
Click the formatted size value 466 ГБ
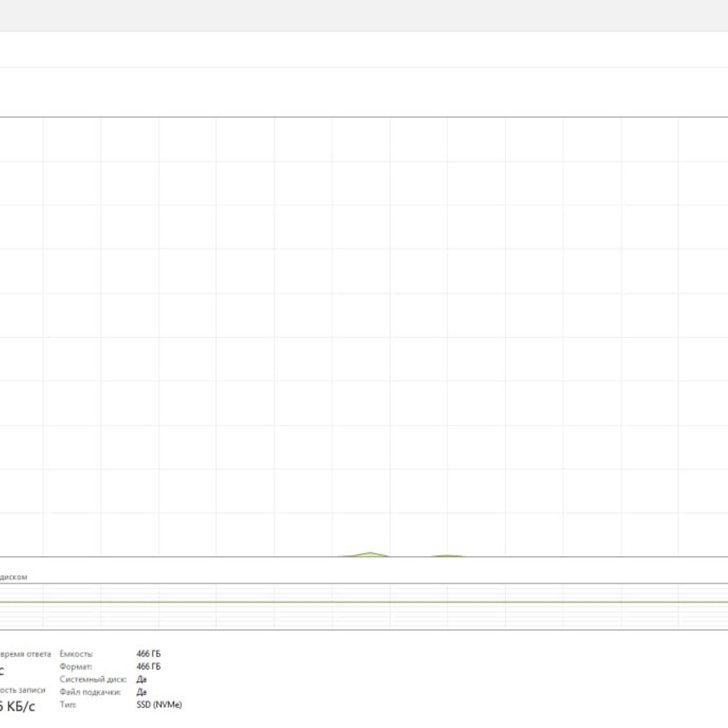click(149, 666)
